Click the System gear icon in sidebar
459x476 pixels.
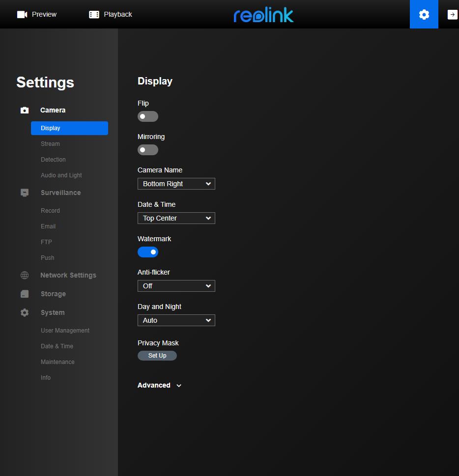coord(25,312)
